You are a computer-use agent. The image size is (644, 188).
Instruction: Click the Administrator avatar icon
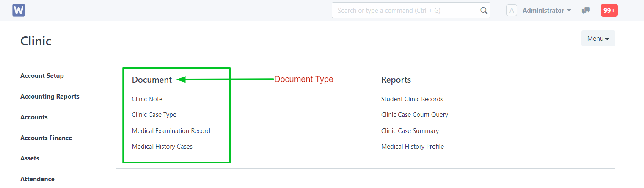512,11
